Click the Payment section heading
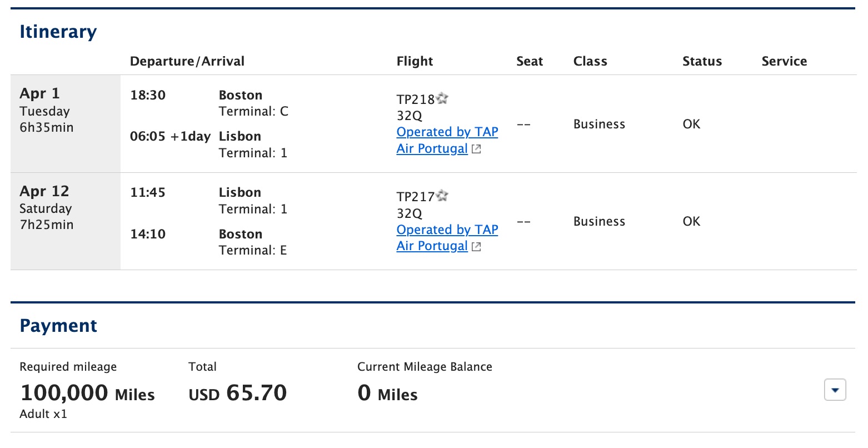 coord(58,325)
